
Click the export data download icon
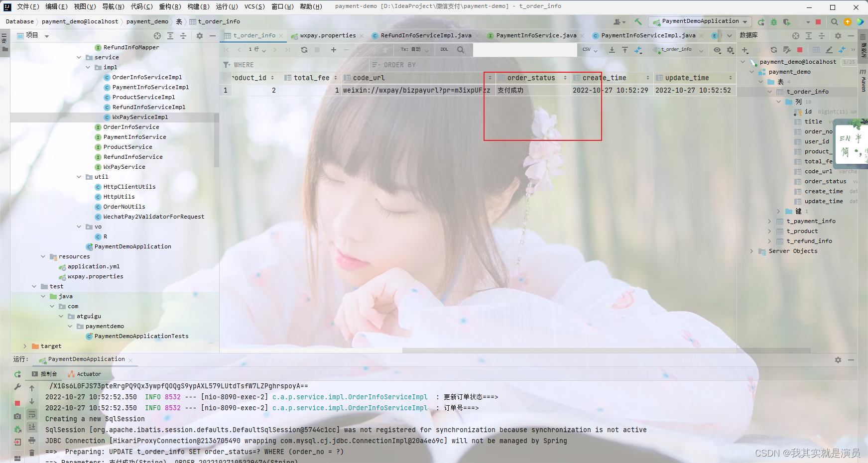tap(612, 50)
